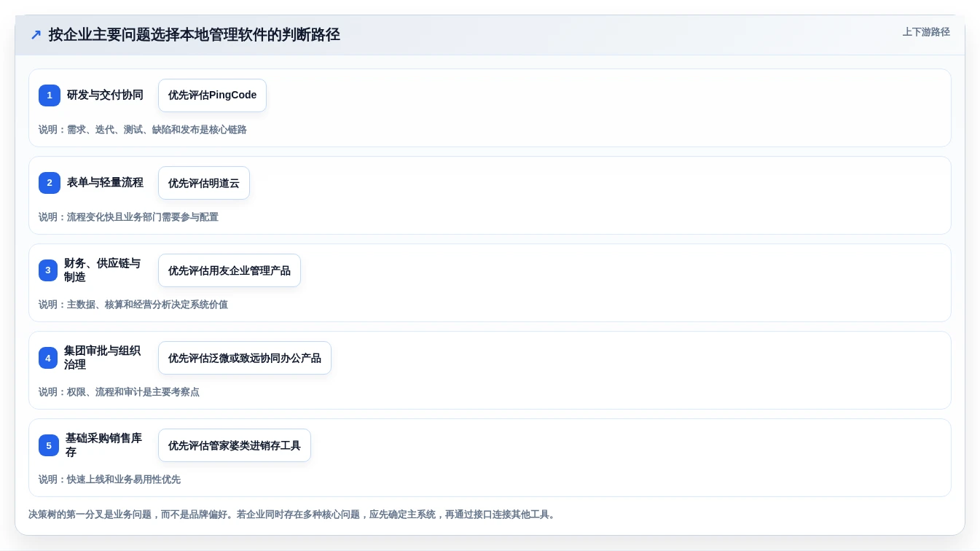
Task: Select step number 5 badge
Action: [x=49, y=445]
